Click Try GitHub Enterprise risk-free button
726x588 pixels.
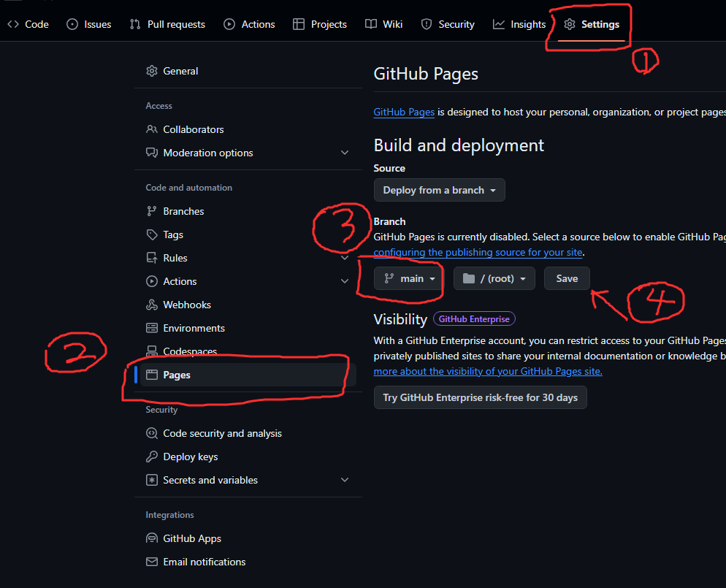(480, 397)
